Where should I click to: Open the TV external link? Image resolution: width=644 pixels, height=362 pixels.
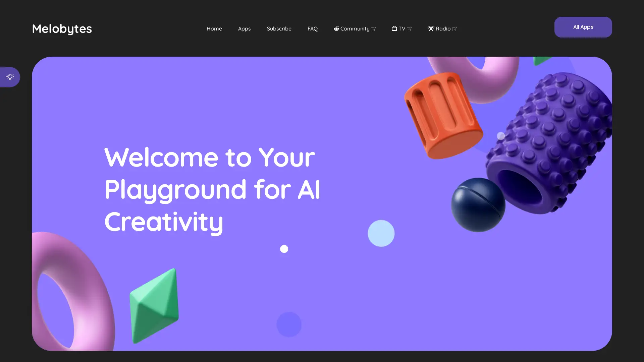tap(401, 28)
